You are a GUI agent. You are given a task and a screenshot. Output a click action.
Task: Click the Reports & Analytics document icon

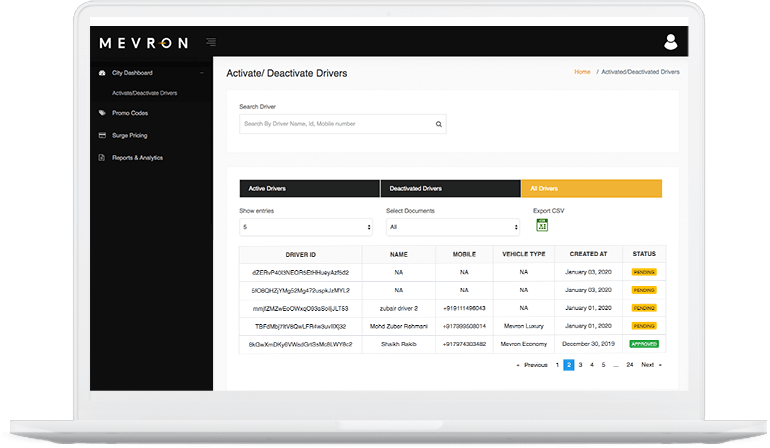click(x=102, y=158)
